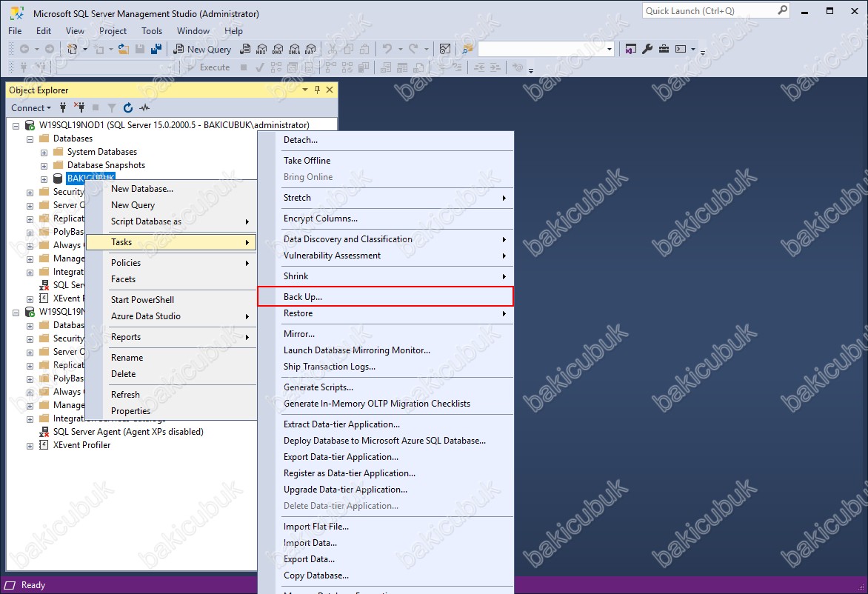Pin the Object Explorer panel with pushpin icon
The height and width of the screenshot is (594, 868).
pyautogui.click(x=317, y=90)
